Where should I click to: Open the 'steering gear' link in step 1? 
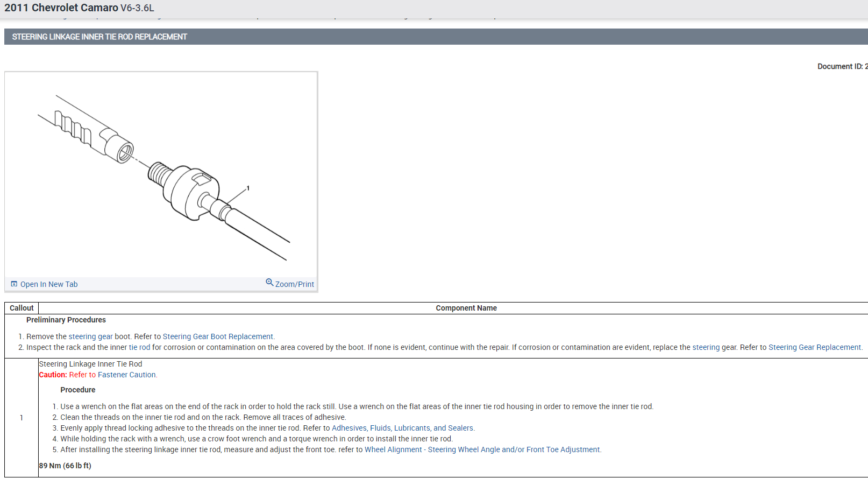pyautogui.click(x=91, y=336)
